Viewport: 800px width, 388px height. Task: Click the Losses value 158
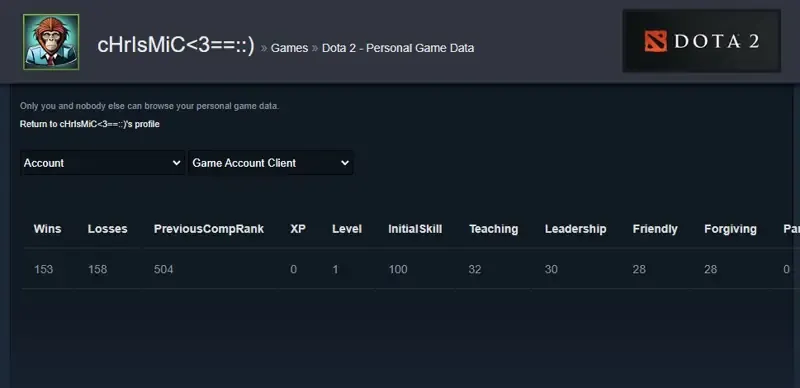pos(97,269)
